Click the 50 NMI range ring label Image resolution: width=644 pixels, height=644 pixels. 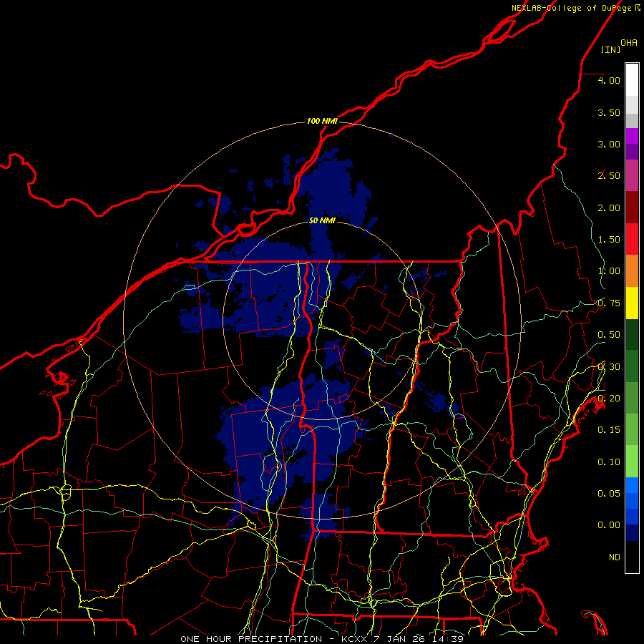(x=322, y=220)
